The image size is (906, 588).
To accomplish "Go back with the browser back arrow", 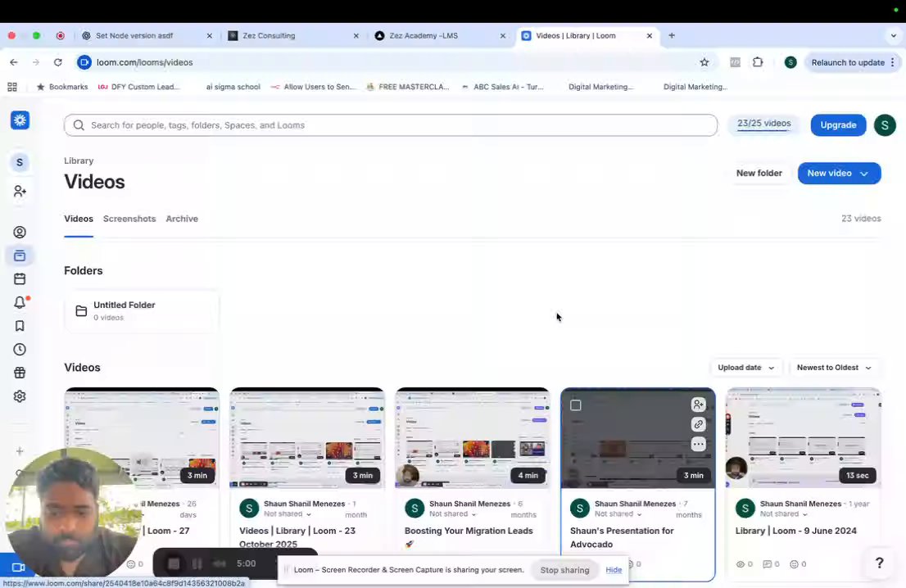I will pyautogui.click(x=14, y=62).
